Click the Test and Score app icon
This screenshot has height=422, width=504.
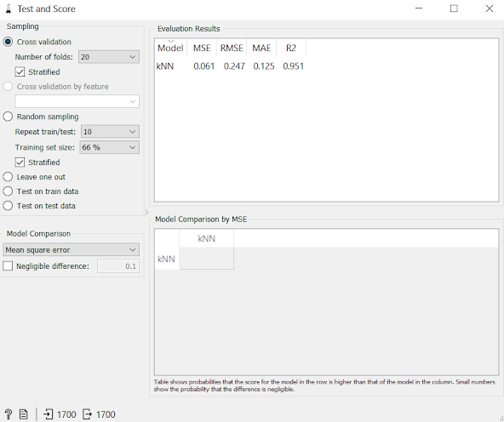pos(9,9)
